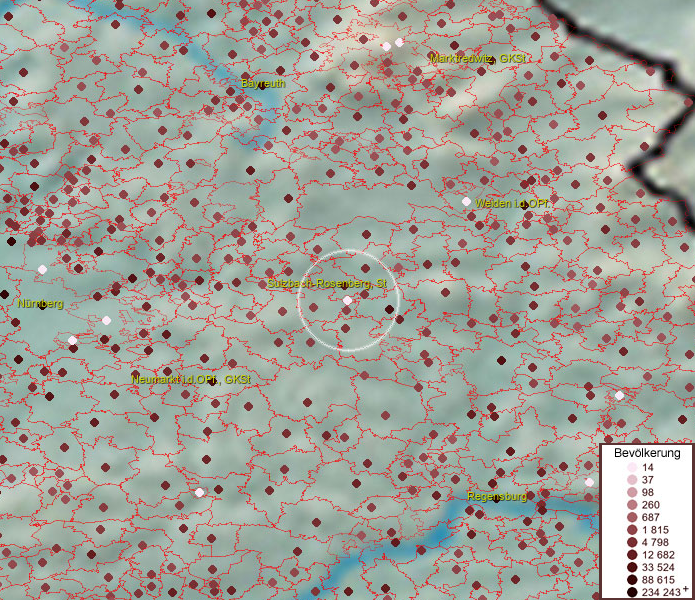Click the Bayreuth city label
Viewport: 695px width, 600px height.
point(263,84)
